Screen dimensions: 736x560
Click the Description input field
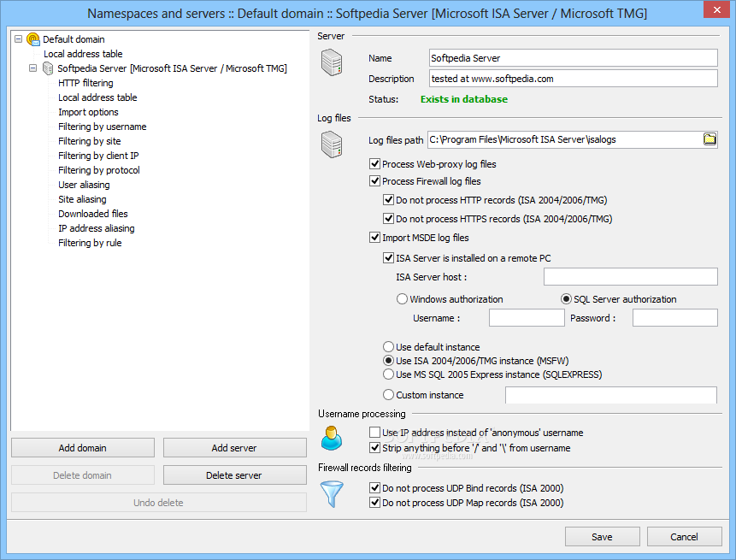[573, 79]
